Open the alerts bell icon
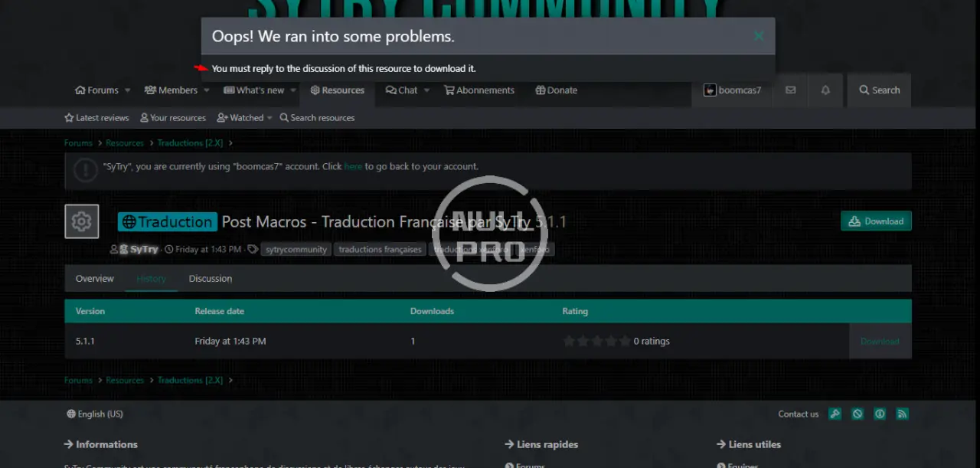 (x=825, y=90)
